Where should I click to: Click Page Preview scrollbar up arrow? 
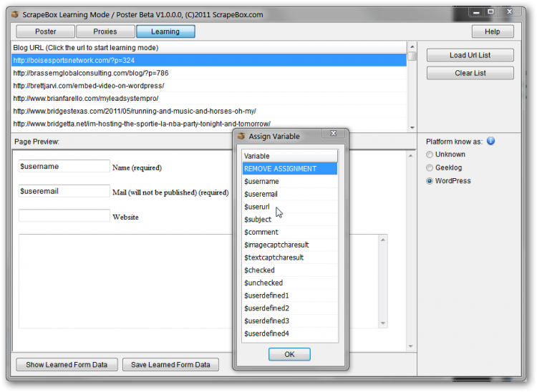click(x=411, y=156)
